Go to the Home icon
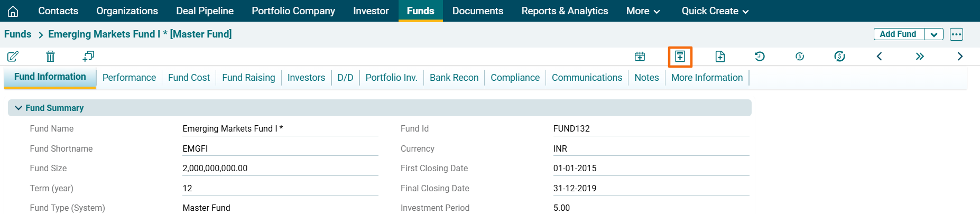 pos(13,11)
